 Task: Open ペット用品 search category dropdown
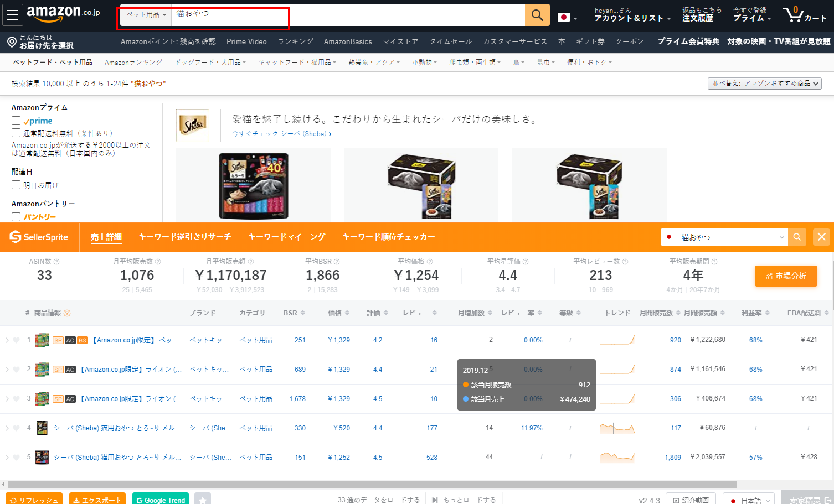coord(146,15)
